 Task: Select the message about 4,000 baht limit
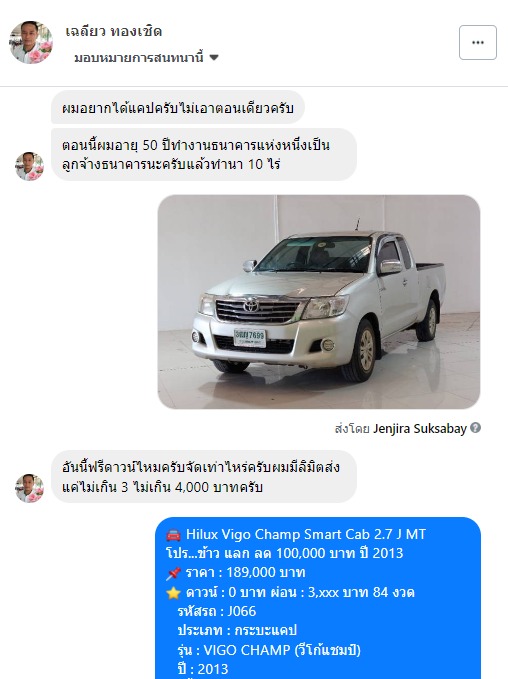point(204,477)
